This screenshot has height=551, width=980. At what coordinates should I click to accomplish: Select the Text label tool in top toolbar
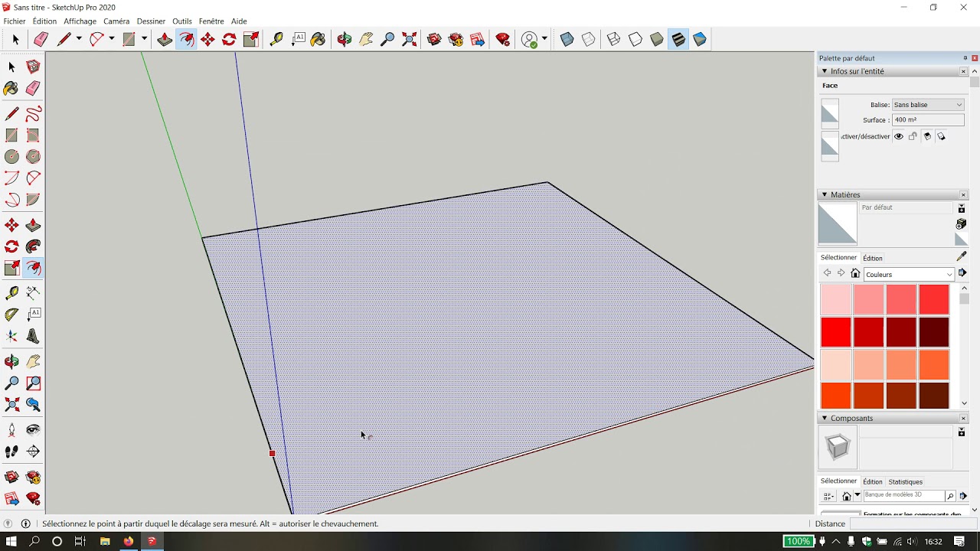click(x=298, y=39)
